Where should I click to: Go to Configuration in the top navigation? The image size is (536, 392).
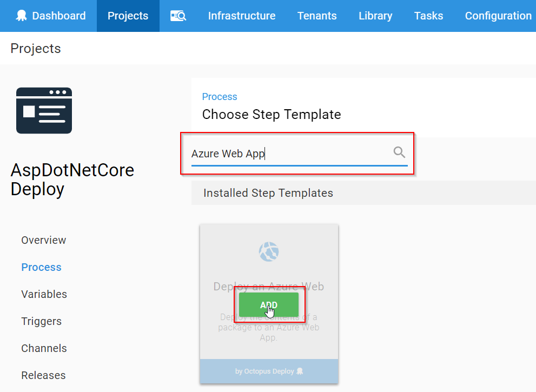click(498, 16)
